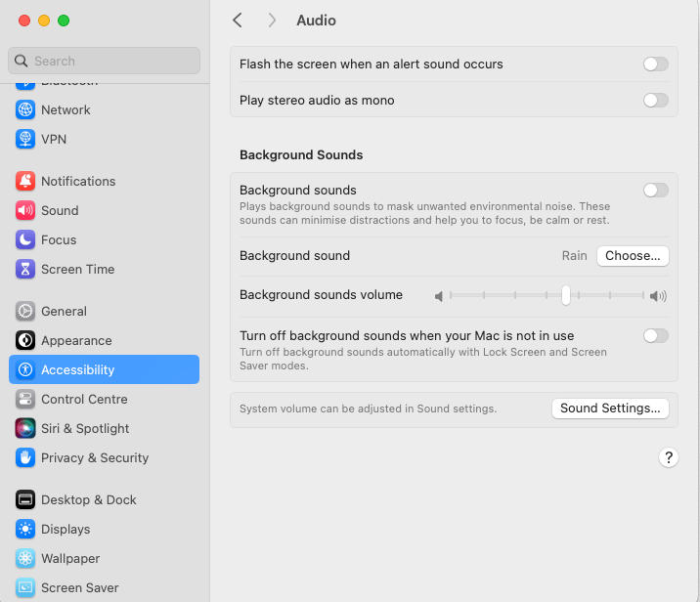Image resolution: width=700 pixels, height=602 pixels.
Task: Click the Network globe icon in sidebar
Action: click(25, 110)
